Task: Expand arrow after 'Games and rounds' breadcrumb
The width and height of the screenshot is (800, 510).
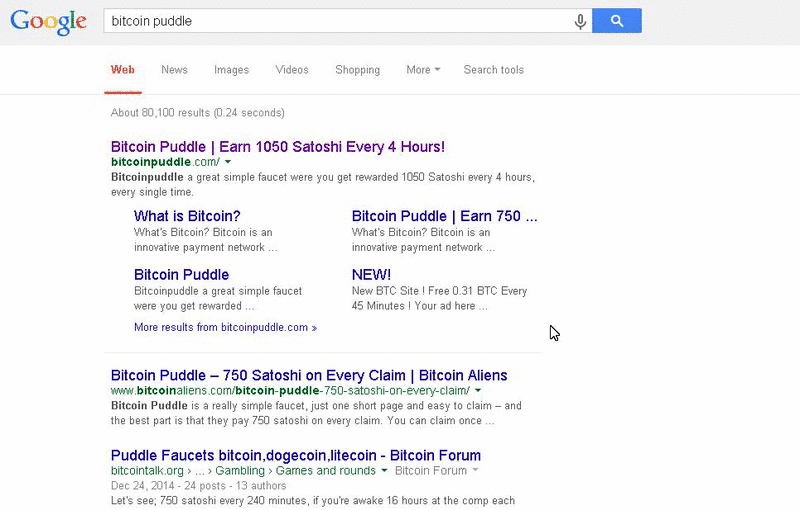Action: tap(384, 470)
